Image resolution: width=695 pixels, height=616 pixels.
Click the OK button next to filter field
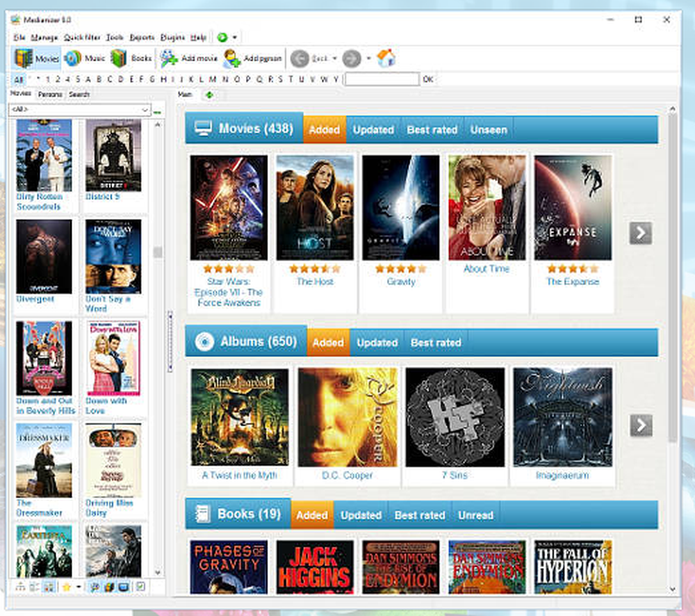[427, 79]
